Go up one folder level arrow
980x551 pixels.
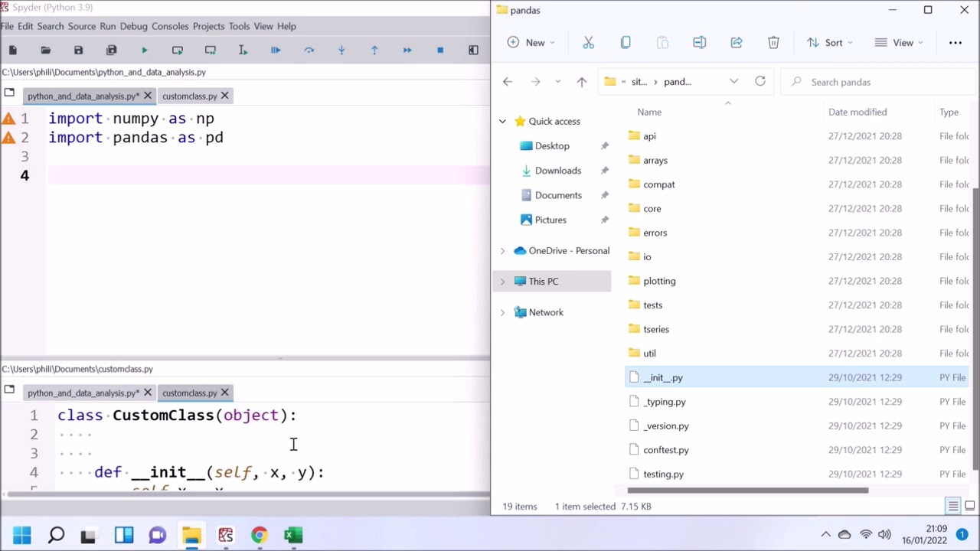[x=582, y=82]
